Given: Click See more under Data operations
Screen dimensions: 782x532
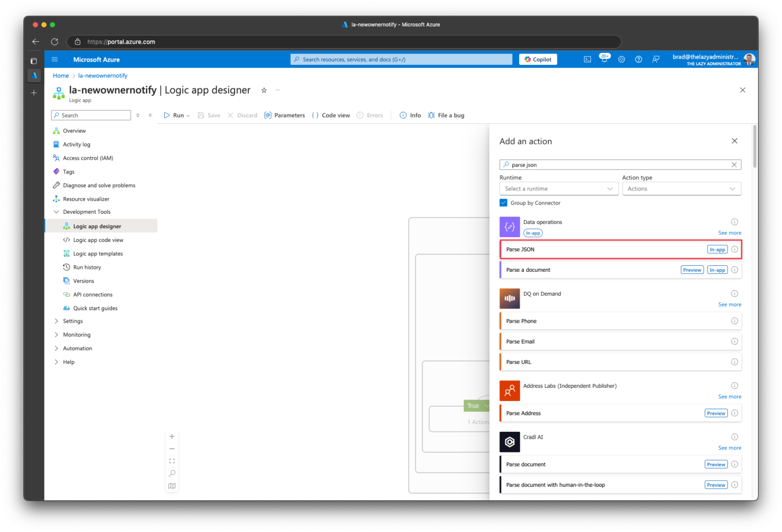Looking at the screenshot, I should click(730, 233).
